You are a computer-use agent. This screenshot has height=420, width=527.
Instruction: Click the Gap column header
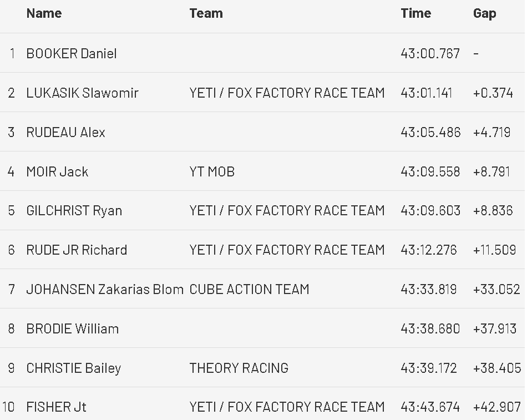pyautogui.click(x=484, y=13)
